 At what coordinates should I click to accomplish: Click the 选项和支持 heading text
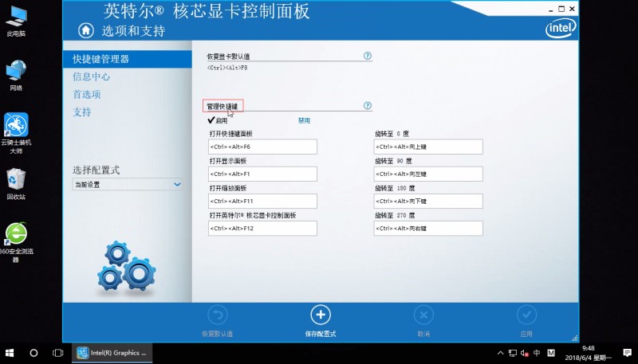pyautogui.click(x=133, y=31)
